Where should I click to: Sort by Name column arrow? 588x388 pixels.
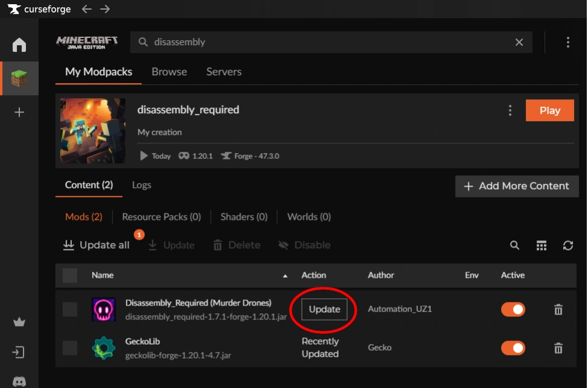point(285,276)
